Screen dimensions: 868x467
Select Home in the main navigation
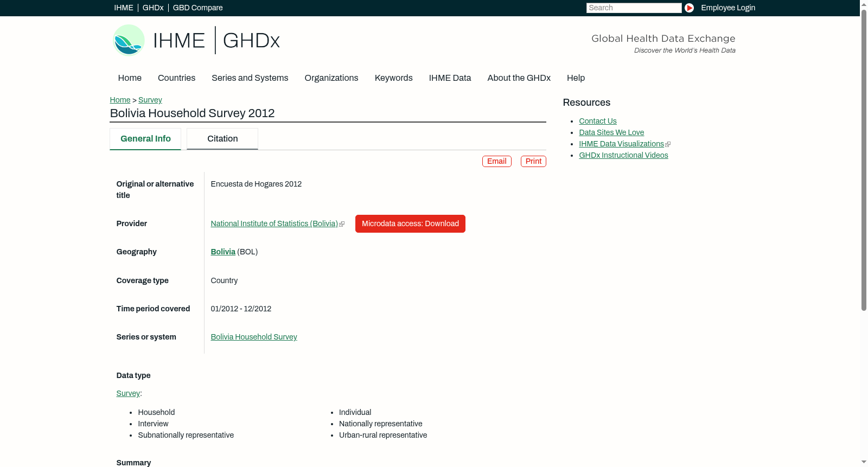point(130,78)
